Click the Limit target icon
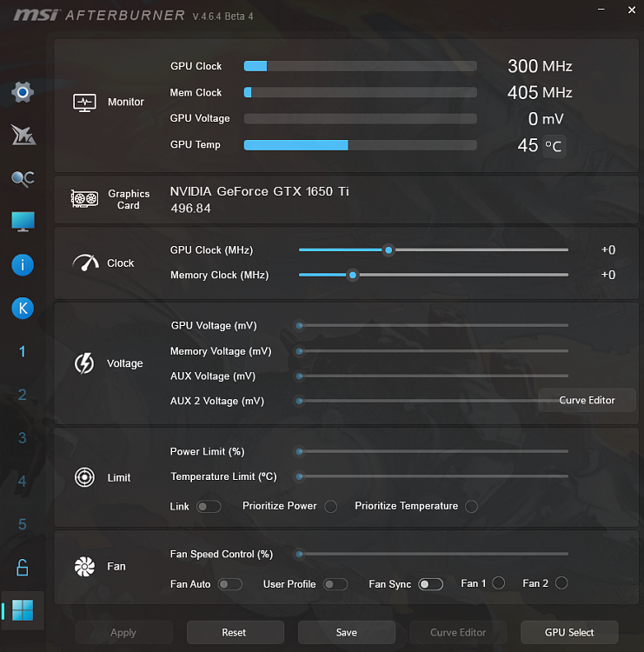This screenshot has width=644, height=652. pyautogui.click(x=84, y=477)
